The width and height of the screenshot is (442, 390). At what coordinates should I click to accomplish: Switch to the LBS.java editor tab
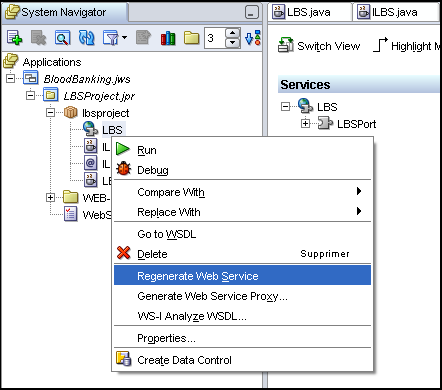tap(311, 12)
